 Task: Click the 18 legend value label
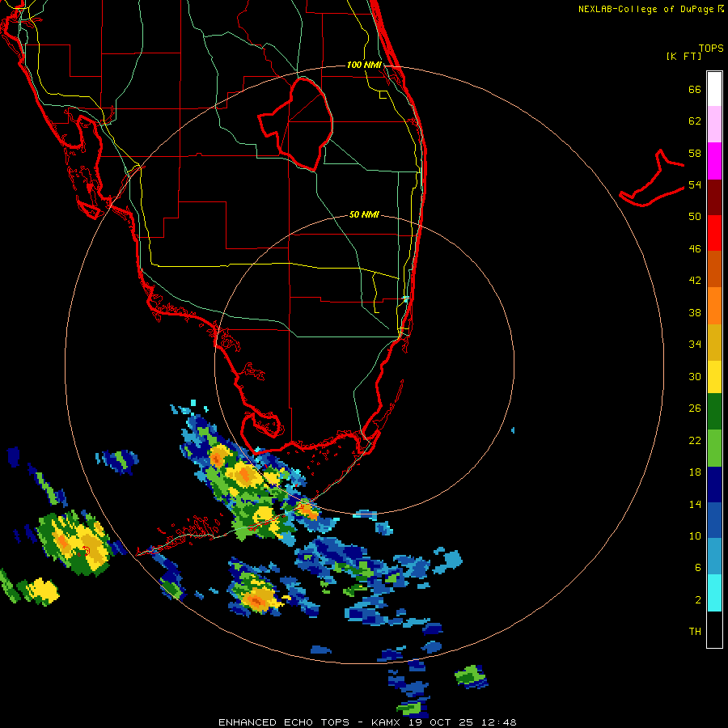(x=695, y=472)
